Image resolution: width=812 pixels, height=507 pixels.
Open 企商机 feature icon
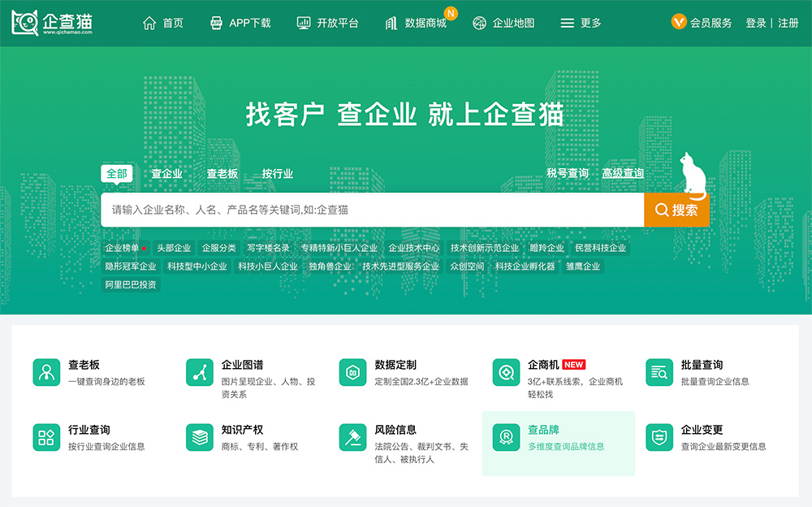[x=505, y=374]
